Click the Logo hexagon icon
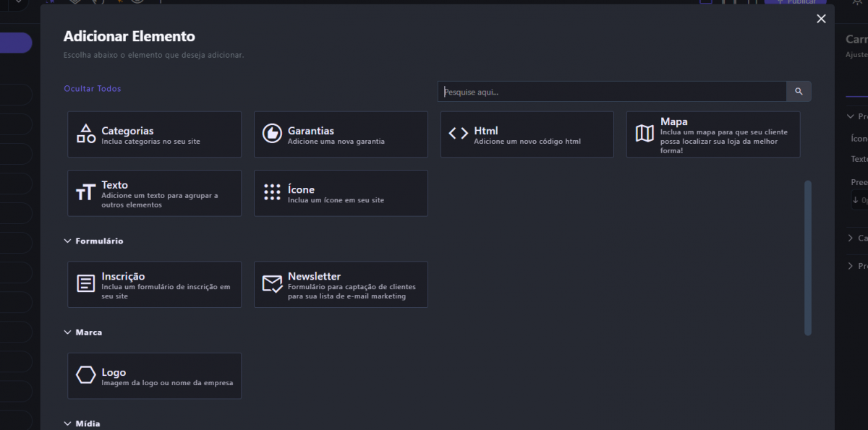 (x=86, y=375)
